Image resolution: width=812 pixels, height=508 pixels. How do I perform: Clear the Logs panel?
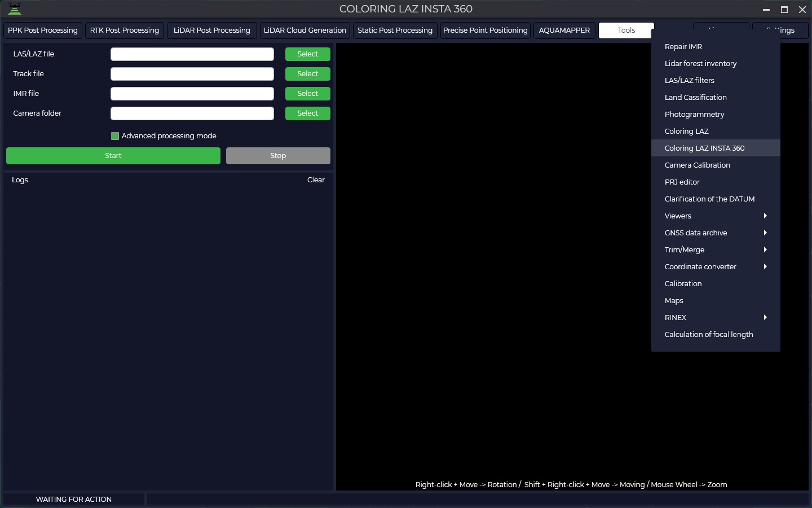pos(316,180)
